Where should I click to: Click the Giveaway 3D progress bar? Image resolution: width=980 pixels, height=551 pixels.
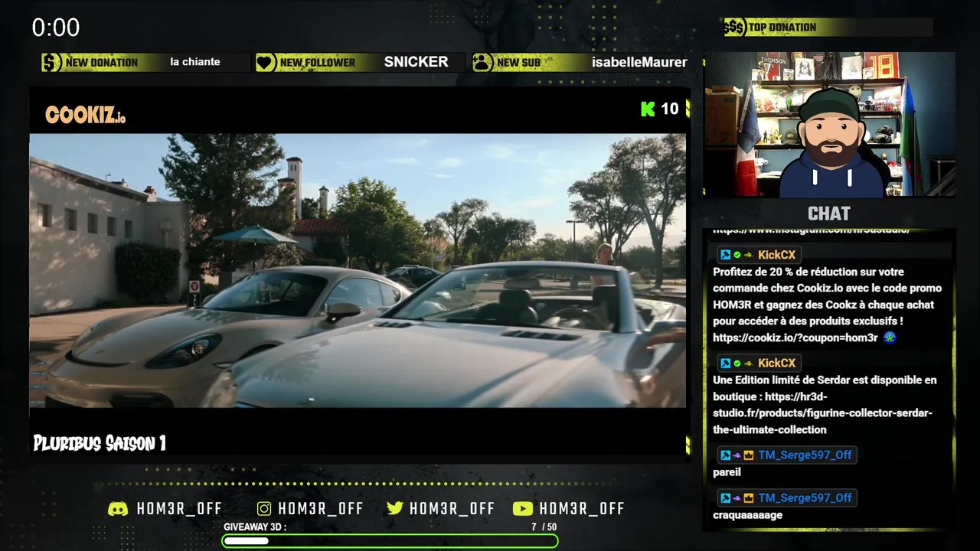click(x=390, y=541)
